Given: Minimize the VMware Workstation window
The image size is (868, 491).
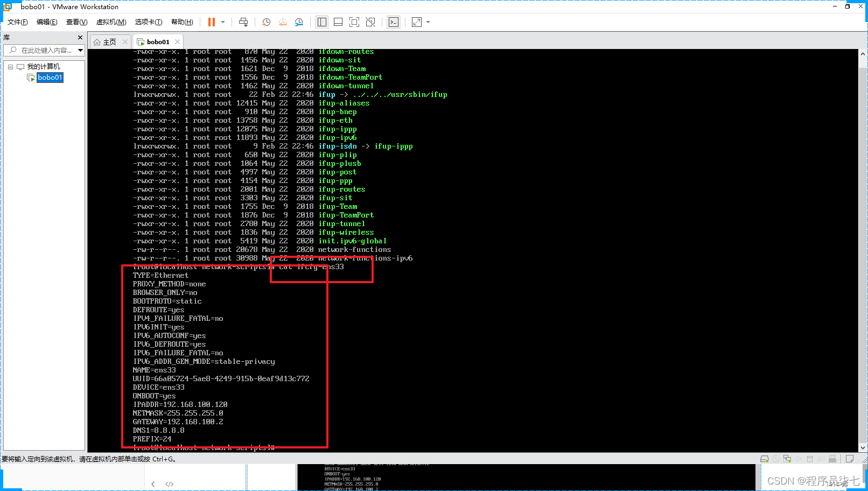Looking at the screenshot, I should point(835,6).
